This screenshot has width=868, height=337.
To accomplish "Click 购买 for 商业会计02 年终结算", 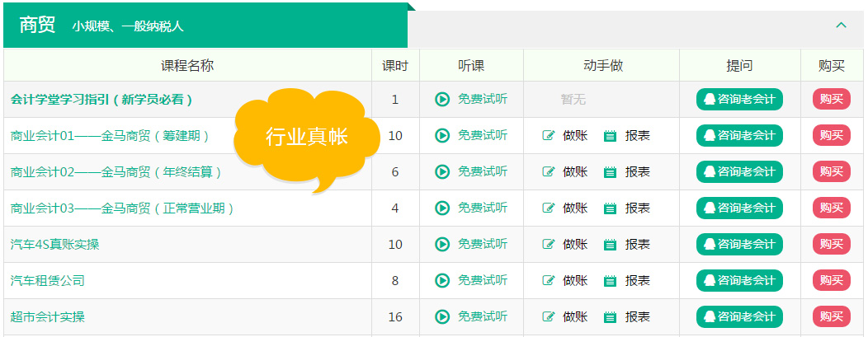I will pos(832,172).
